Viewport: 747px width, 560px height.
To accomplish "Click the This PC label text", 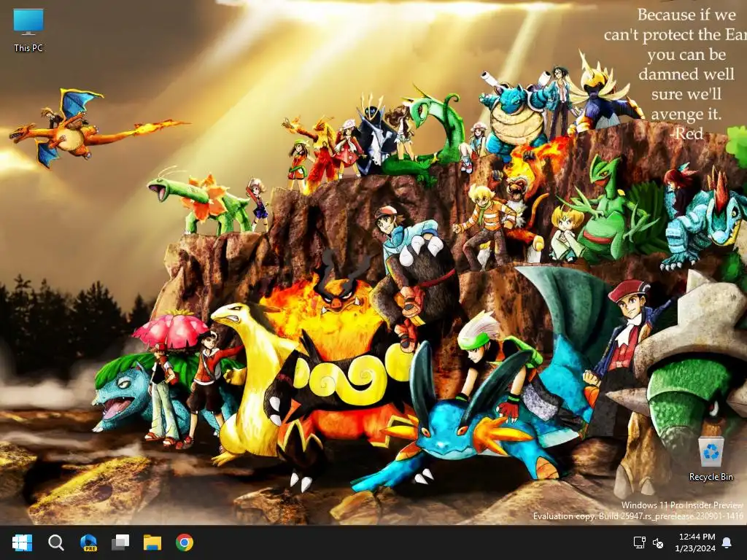I will pos(28,47).
